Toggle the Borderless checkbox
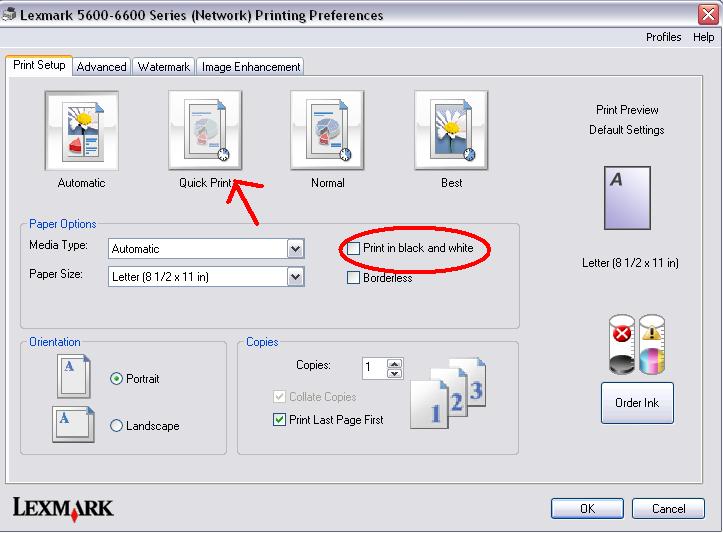This screenshot has width=723, height=533. point(353,278)
